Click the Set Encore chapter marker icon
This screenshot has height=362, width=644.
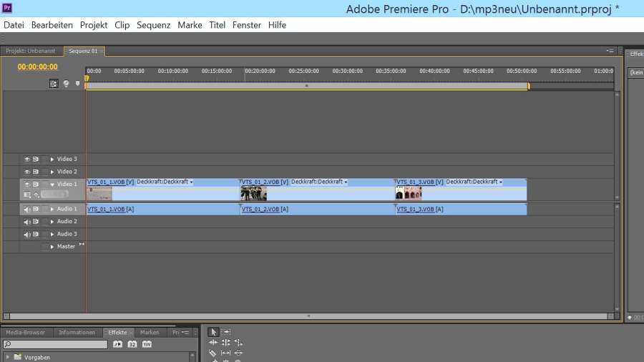66,84
